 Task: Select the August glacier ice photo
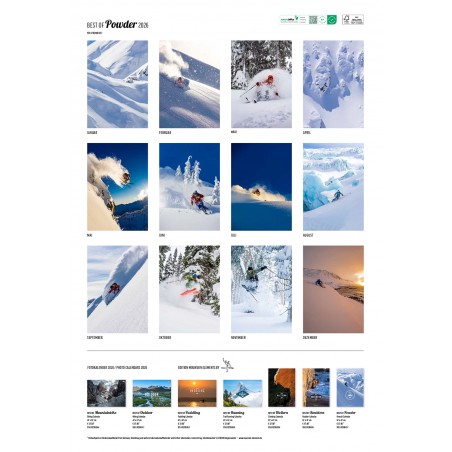click(x=333, y=187)
